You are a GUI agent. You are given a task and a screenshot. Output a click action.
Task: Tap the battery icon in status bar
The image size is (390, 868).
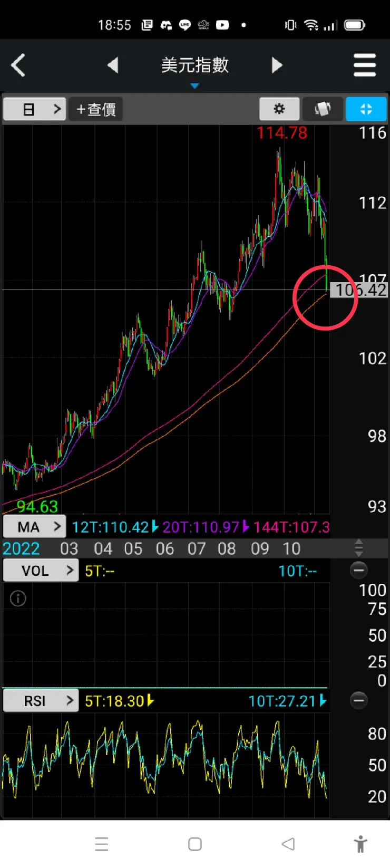355,25
